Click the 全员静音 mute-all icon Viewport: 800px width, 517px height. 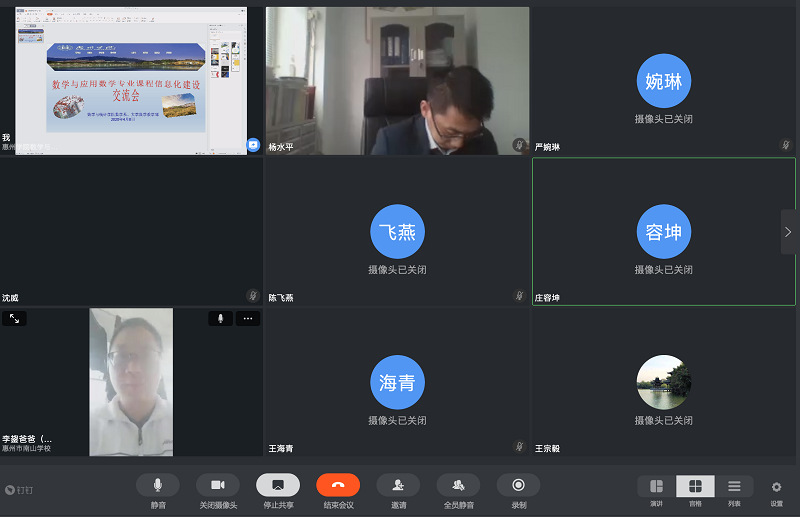458,485
